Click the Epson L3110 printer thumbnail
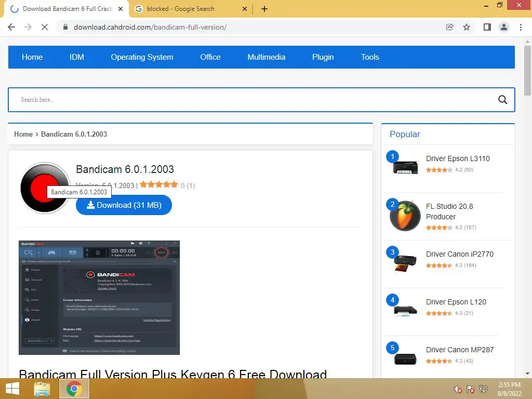The width and height of the screenshot is (532, 399). coord(405,167)
